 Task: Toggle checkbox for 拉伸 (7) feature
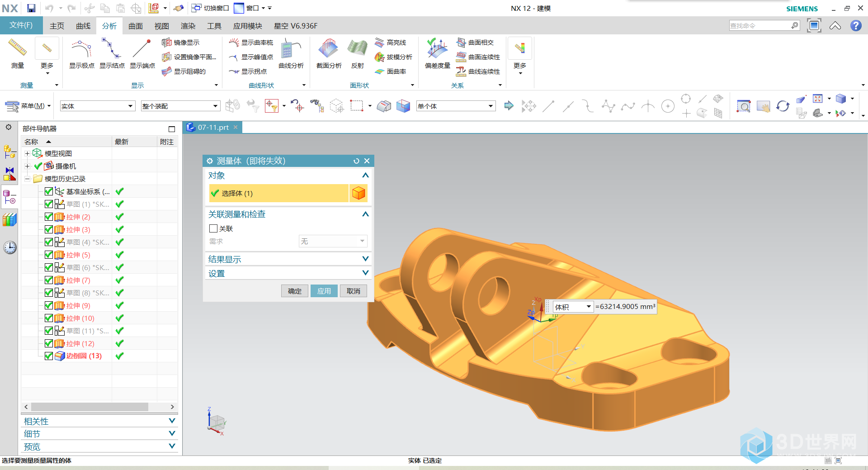49,280
